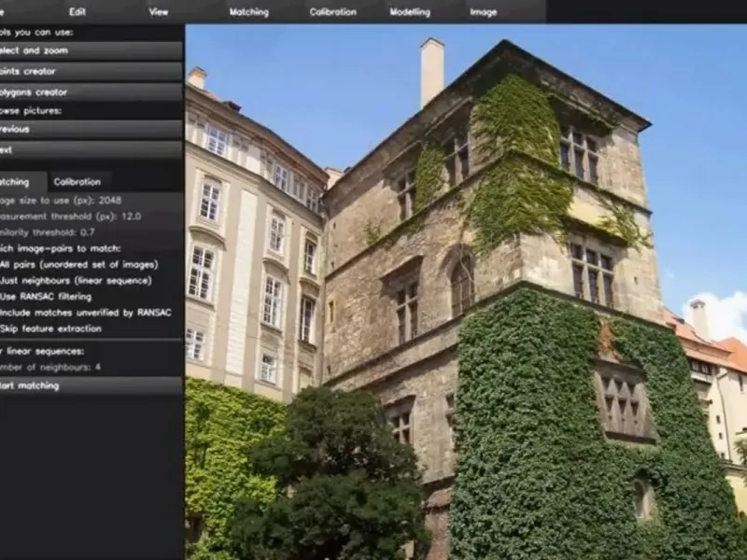Select Just neighbours (linear sequence) option
Image resolution: width=747 pixels, height=560 pixels.
(x=76, y=281)
